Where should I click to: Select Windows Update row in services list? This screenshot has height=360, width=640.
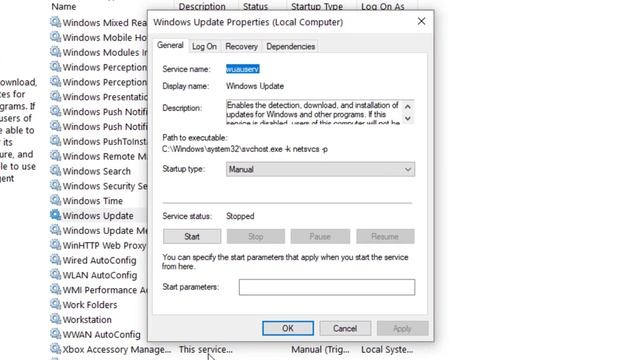click(x=98, y=216)
